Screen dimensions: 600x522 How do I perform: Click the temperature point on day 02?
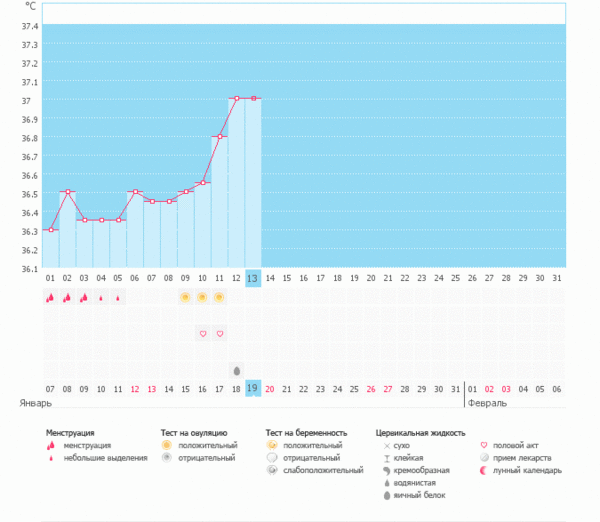point(67,192)
